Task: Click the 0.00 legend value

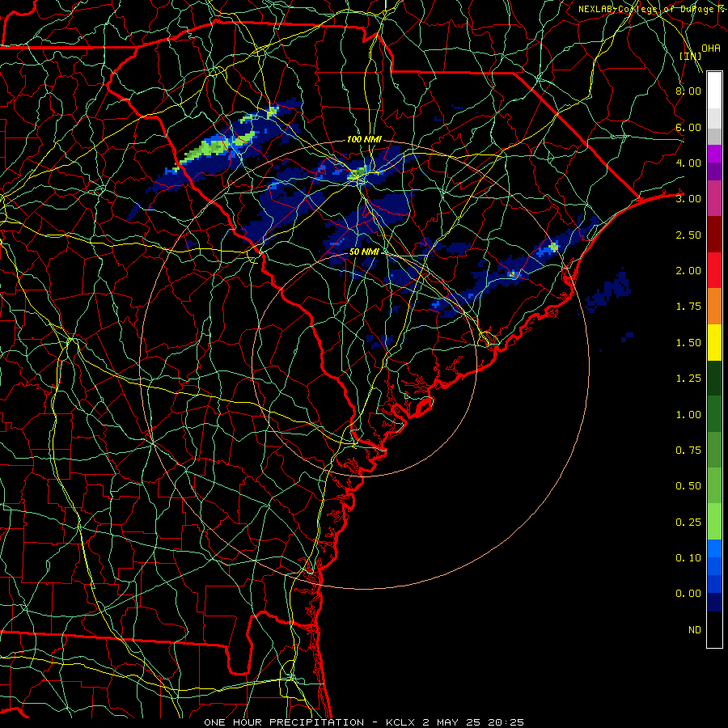Action: pyautogui.click(x=688, y=594)
